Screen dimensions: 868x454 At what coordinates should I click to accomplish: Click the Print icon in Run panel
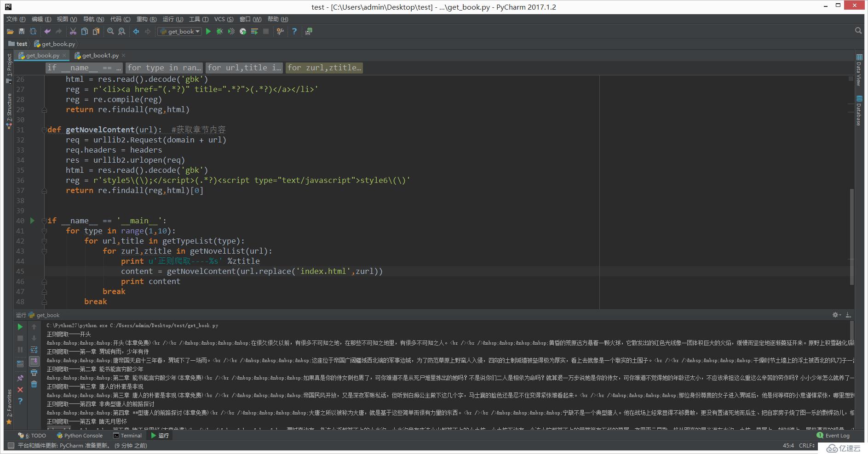(x=34, y=373)
